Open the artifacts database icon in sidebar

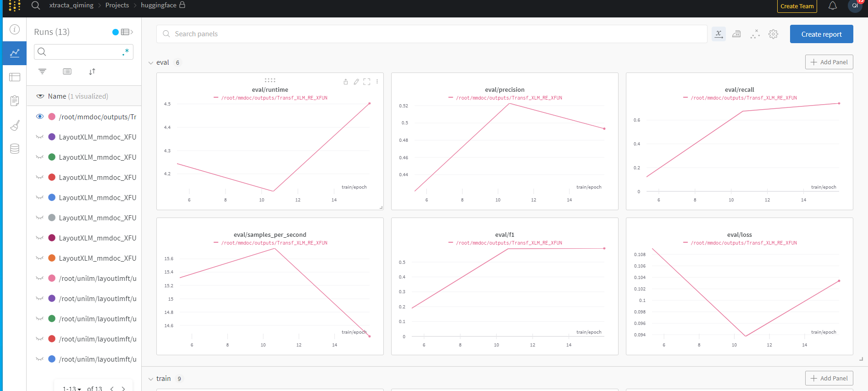tap(15, 149)
